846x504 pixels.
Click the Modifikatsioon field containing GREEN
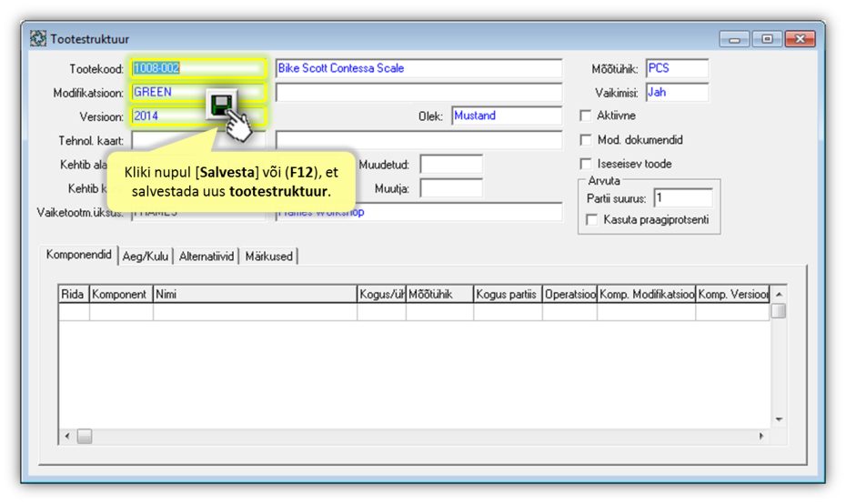point(198,92)
